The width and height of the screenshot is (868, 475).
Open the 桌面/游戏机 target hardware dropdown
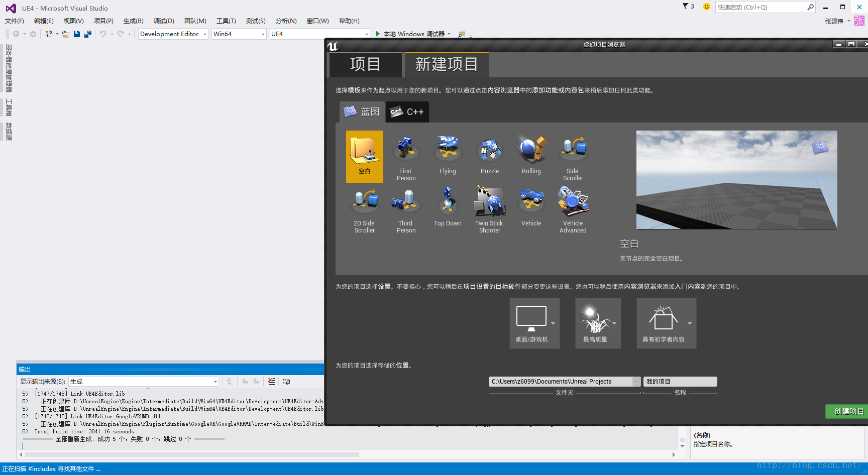pos(534,323)
